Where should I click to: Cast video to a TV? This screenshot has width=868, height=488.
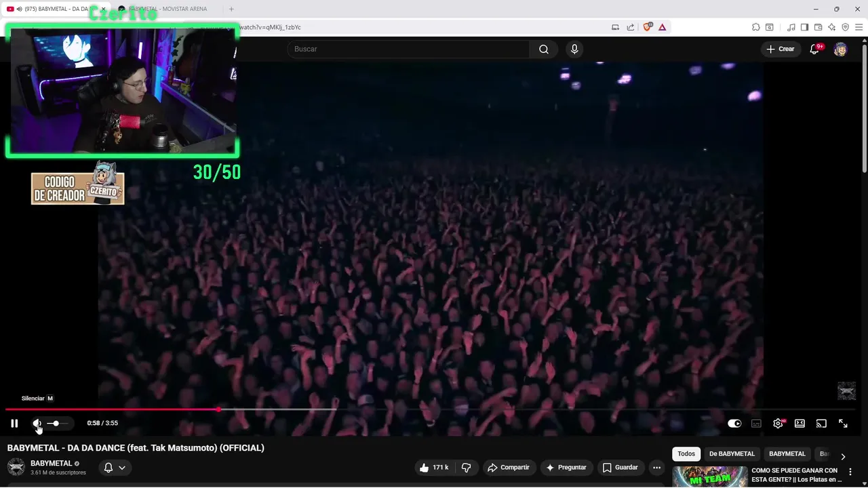[x=821, y=424]
